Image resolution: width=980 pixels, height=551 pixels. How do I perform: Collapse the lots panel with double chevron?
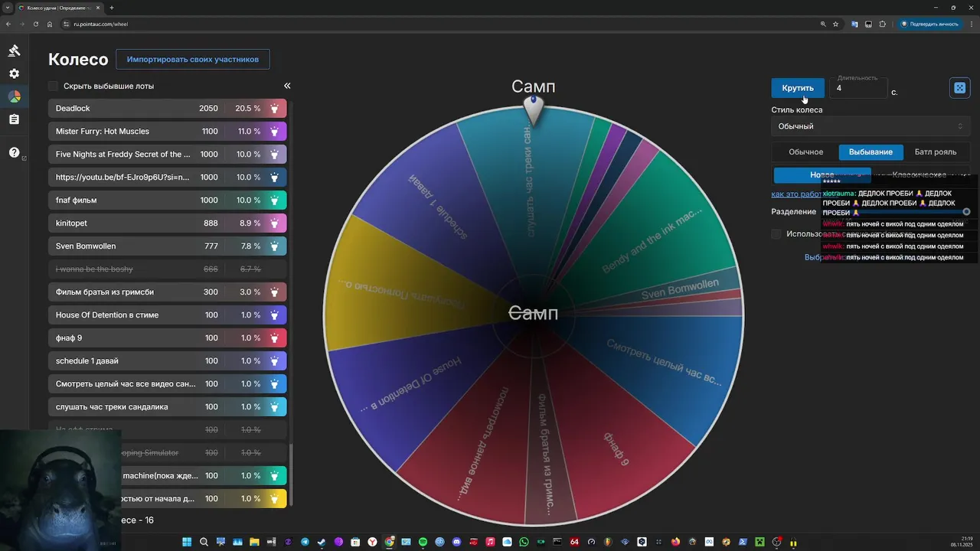point(287,86)
